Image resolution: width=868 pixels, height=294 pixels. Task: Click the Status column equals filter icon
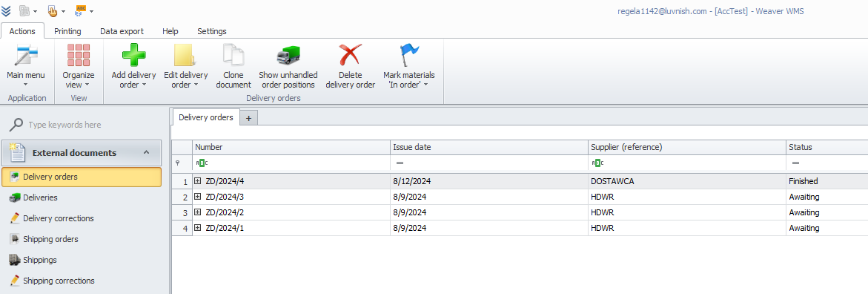[x=795, y=163]
